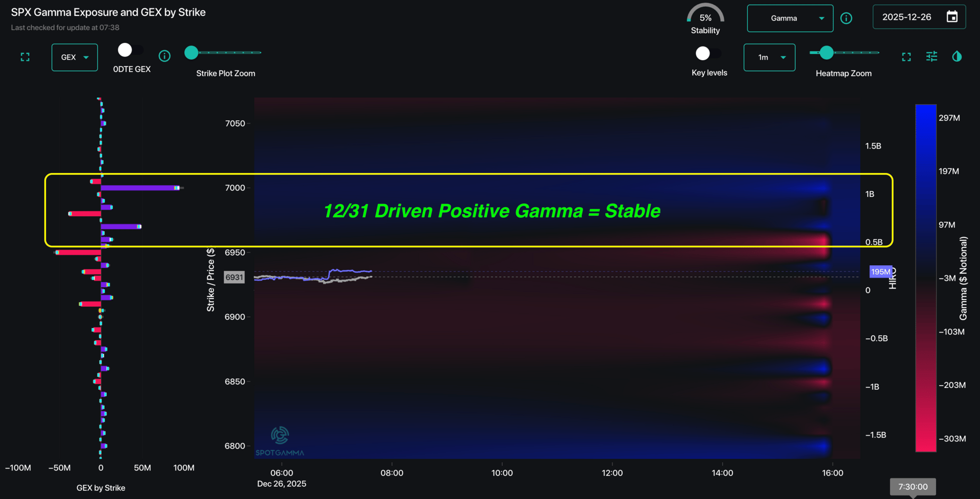This screenshot has height=499, width=980.
Task: Open the 1m interval dropdown
Action: point(769,57)
